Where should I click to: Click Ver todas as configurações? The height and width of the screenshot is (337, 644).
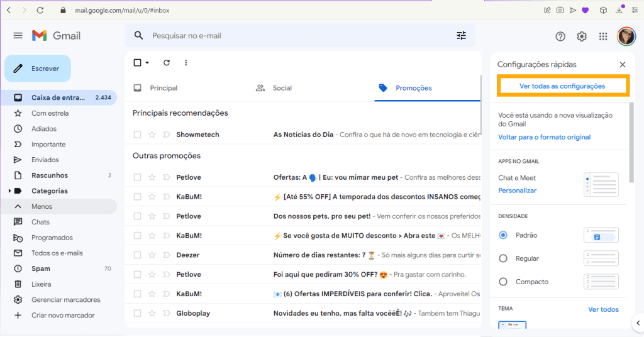[x=562, y=86]
